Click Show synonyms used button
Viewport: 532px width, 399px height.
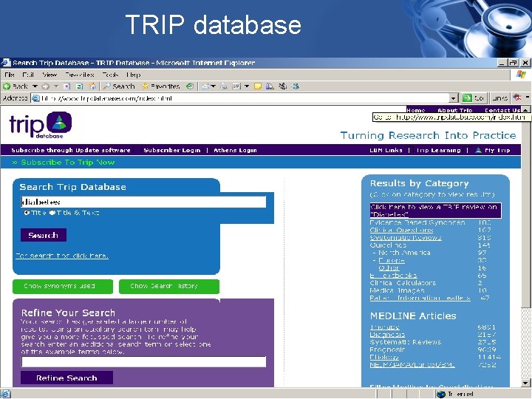(x=63, y=287)
